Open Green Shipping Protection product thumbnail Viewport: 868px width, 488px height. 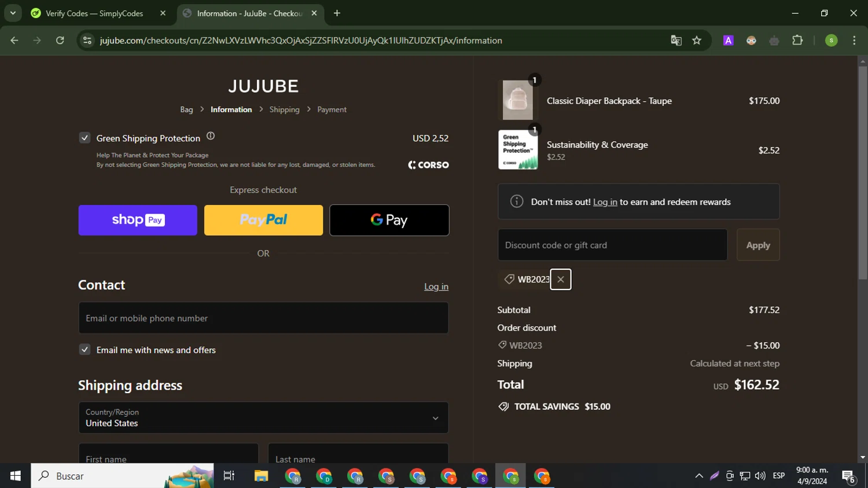click(518, 150)
